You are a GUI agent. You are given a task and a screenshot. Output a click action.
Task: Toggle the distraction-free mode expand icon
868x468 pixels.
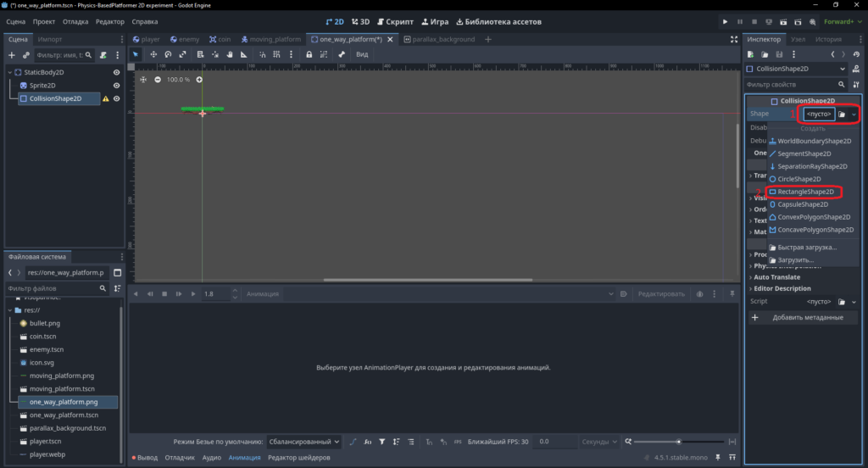click(734, 39)
